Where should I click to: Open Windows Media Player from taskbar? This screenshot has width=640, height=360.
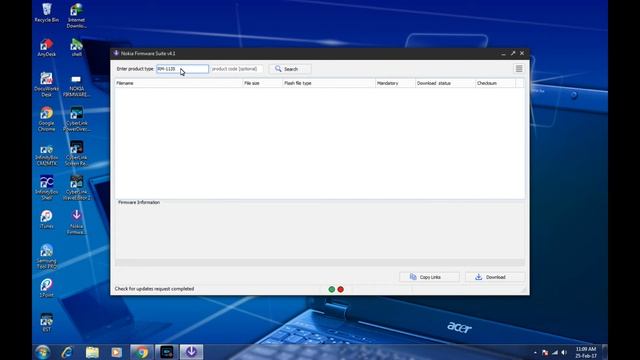click(x=117, y=352)
